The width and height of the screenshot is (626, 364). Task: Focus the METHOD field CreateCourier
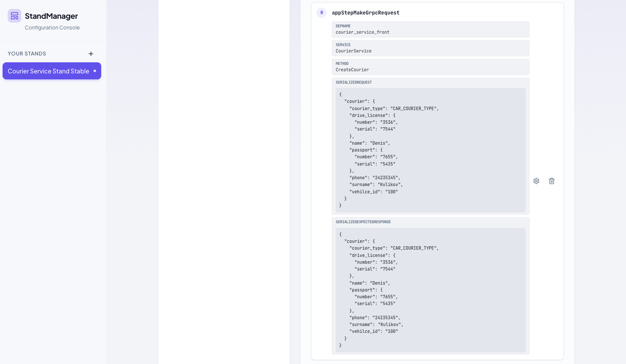[352, 70]
